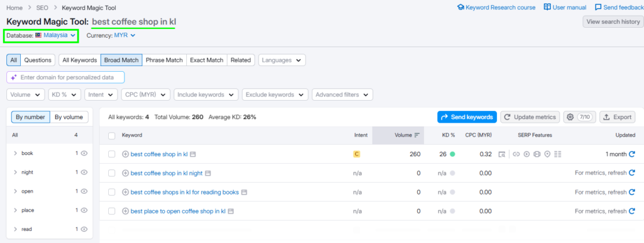Click the Export button
The height and width of the screenshot is (243, 644).
click(618, 117)
